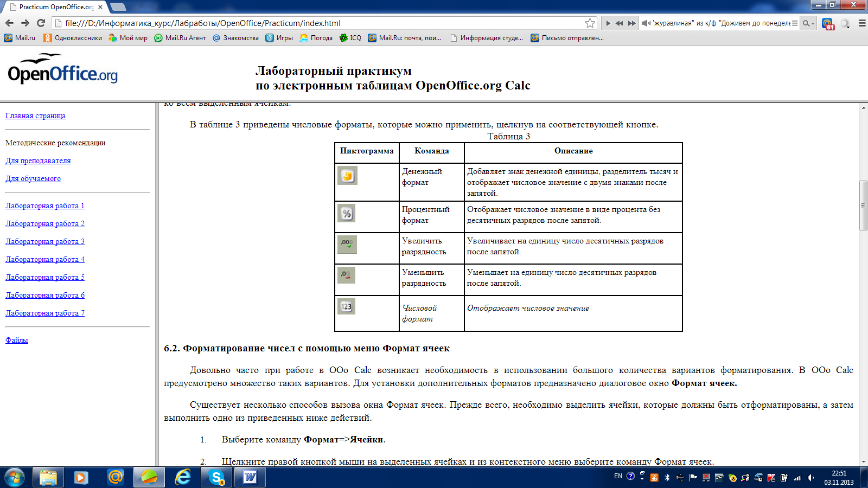Image resolution: width=868 pixels, height=488 pixels.
Task: Open the music player playlist icon
Action: coord(795,23)
